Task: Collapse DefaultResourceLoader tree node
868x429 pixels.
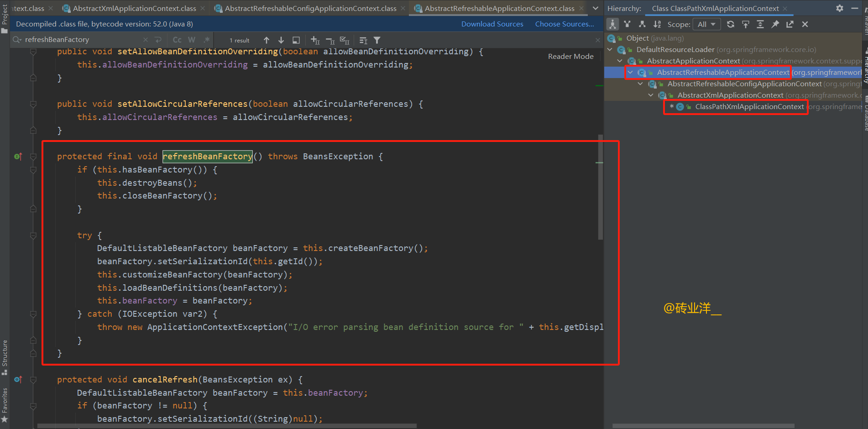Action: pyautogui.click(x=610, y=49)
